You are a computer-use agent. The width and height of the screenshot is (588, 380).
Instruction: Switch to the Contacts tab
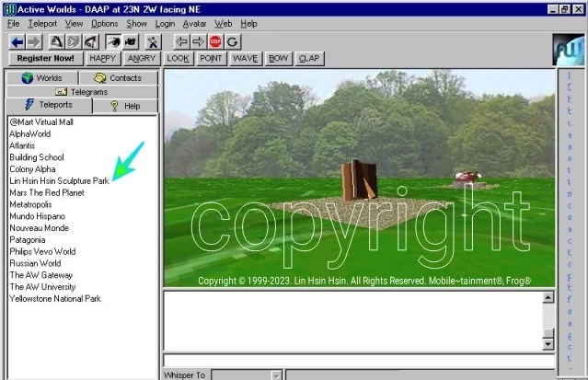(119, 78)
